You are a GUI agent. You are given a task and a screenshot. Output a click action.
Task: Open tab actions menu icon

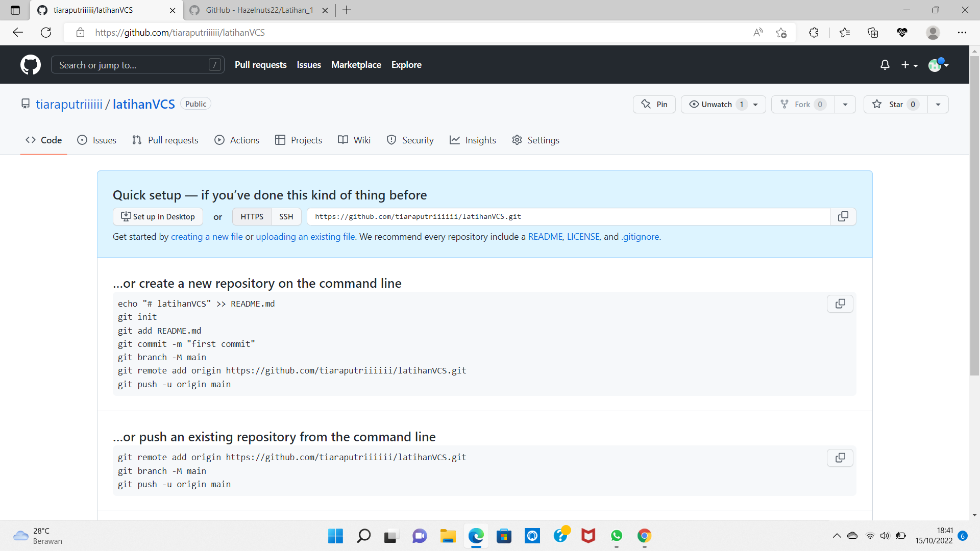(15, 10)
